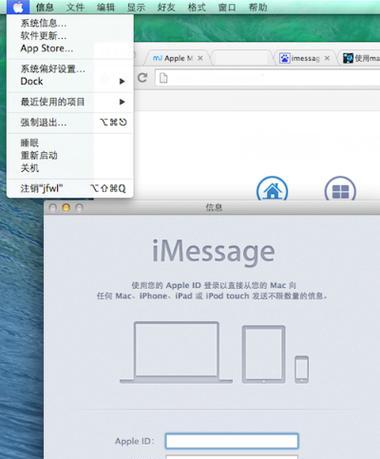
Task: Open the 格式 menu
Action: tap(197, 7)
